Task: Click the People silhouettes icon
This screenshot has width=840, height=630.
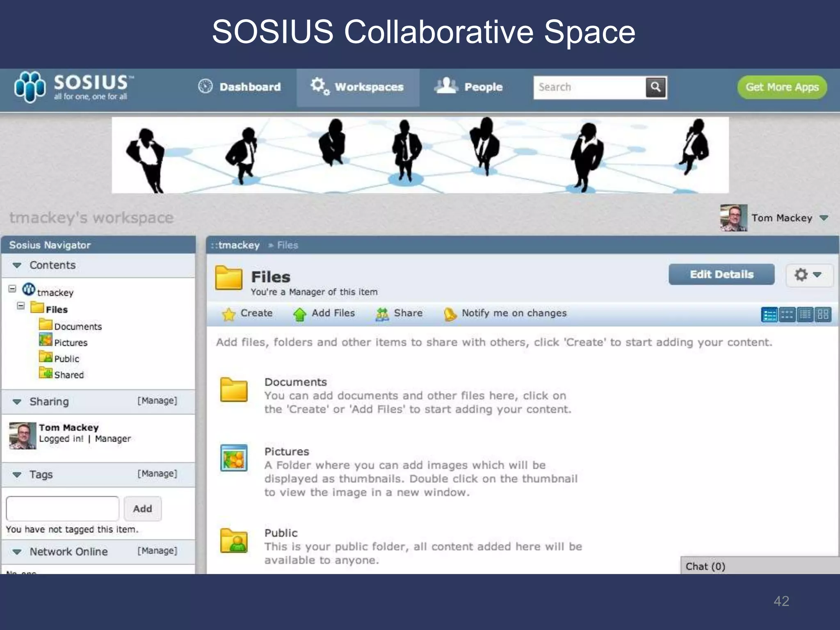Action: pyautogui.click(x=446, y=85)
